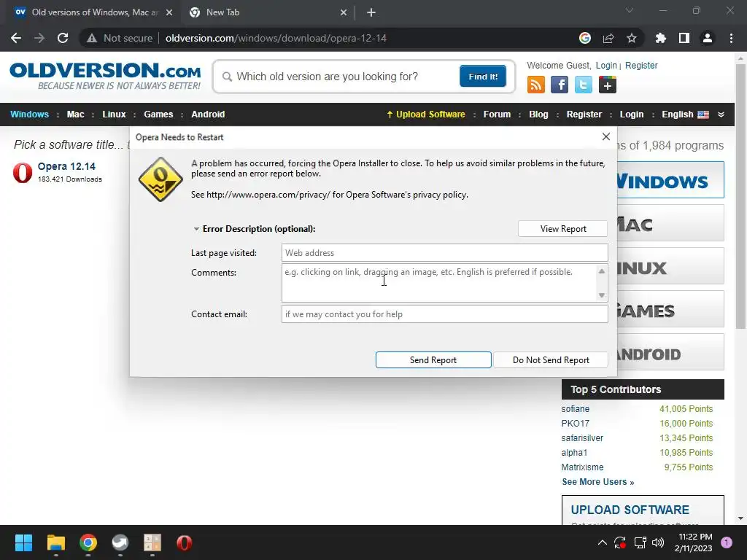Screen dimensions: 747x560
Task: Switch to the Old versions of Windows tab
Action: pos(93,12)
